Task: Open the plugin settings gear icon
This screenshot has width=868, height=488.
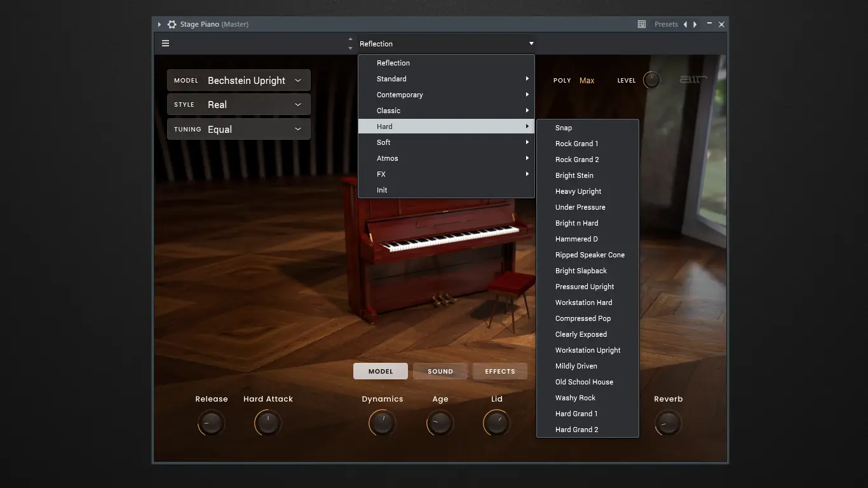Action: (x=172, y=24)
